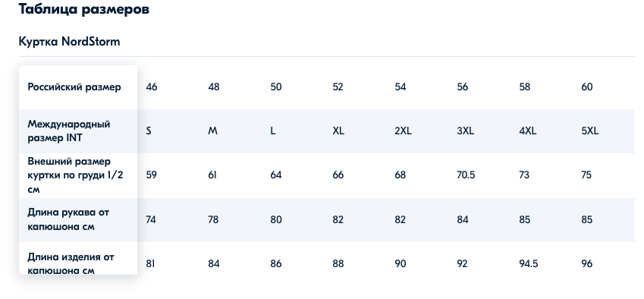
Task: Click the 3XL size cell
Action: (465, 131)
